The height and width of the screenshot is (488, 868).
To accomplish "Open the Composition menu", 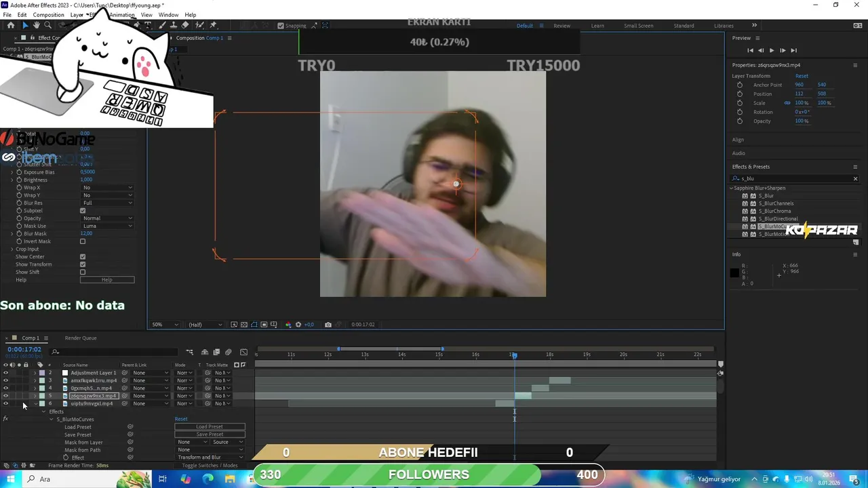I will click(x=48, y=15).
